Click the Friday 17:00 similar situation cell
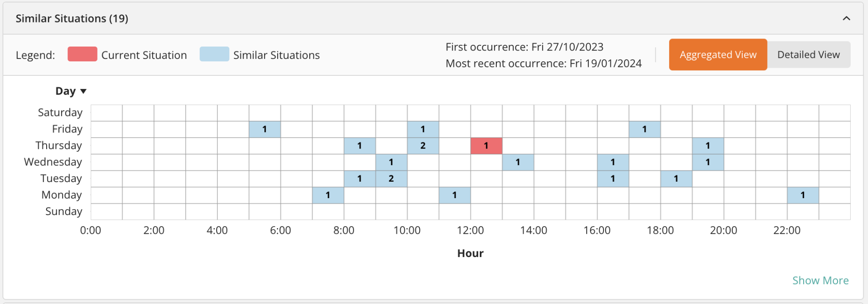The width and height of the screenshot is (868, 304). point(644,129)
